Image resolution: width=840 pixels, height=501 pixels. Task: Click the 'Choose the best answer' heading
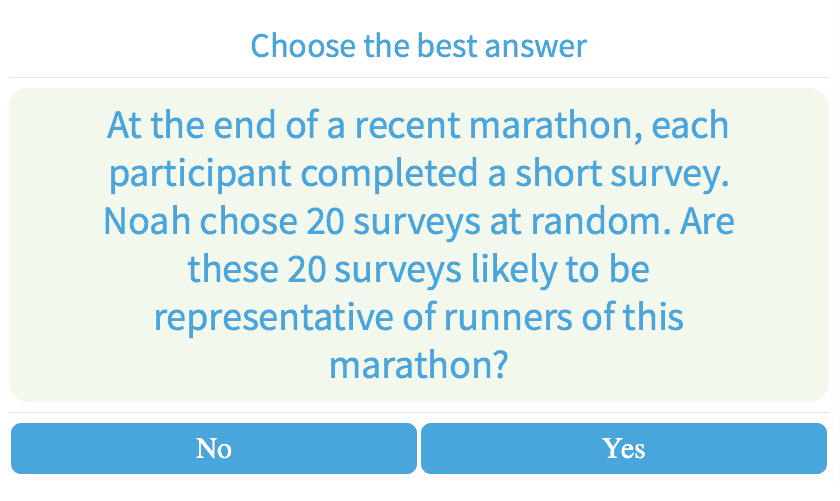click(x=418, y=46)
